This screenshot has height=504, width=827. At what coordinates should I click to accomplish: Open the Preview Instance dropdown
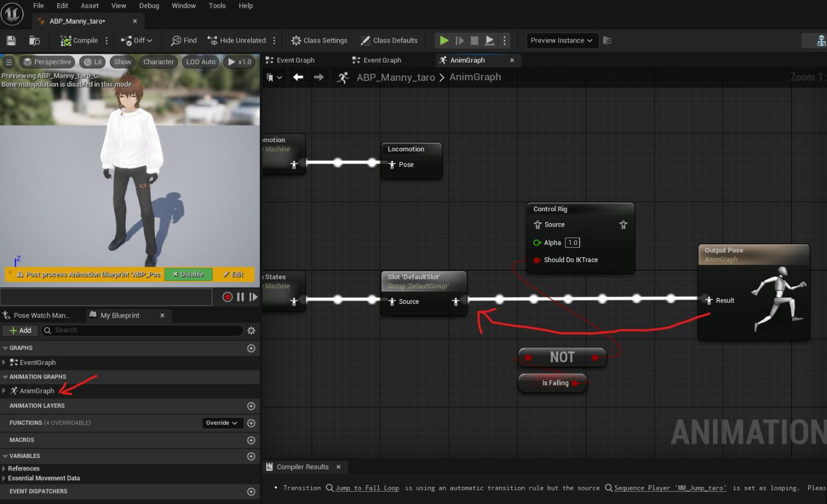point(562,41)
